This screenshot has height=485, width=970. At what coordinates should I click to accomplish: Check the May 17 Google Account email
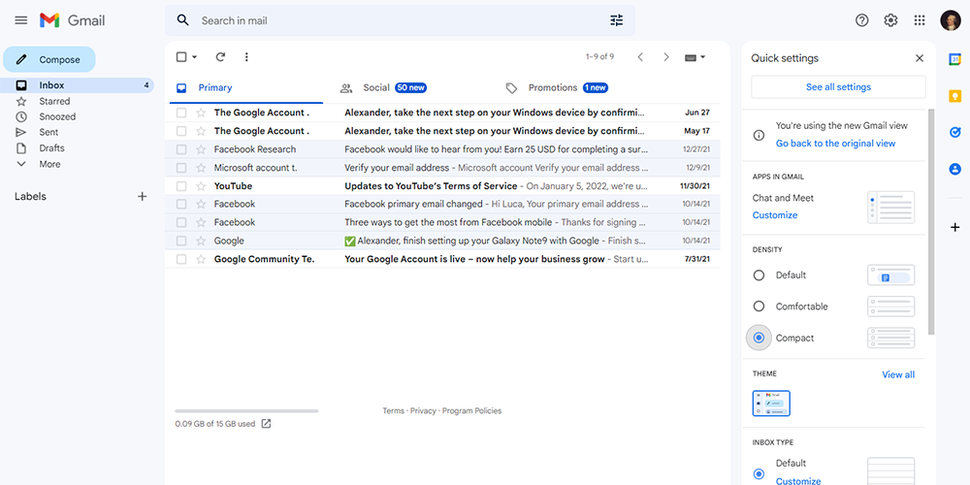181,131
